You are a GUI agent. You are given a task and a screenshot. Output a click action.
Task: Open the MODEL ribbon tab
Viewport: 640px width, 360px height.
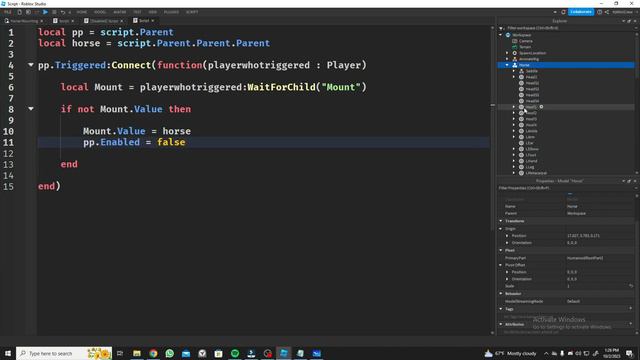pyautogui.click(x=100, y=12)
